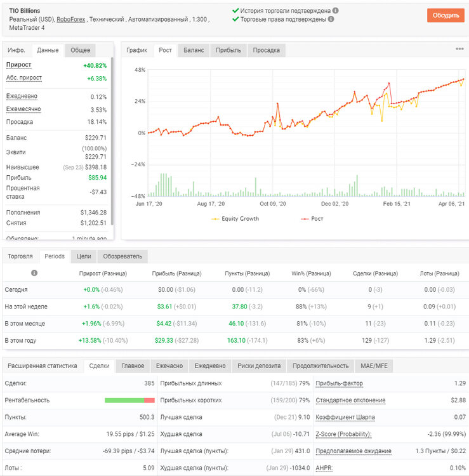This screenshot has height=476, width=469.
Task: Click the Абс. прирост label
Action: [24, 77]
